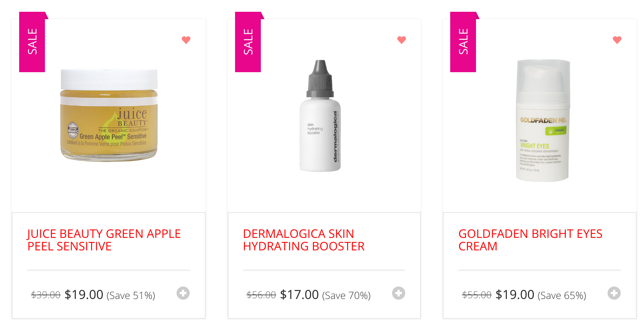View the Goldfaden MD pump bottle image
Image resolution: width=644 pixels, height=324 pixels.
click(543, 120)
